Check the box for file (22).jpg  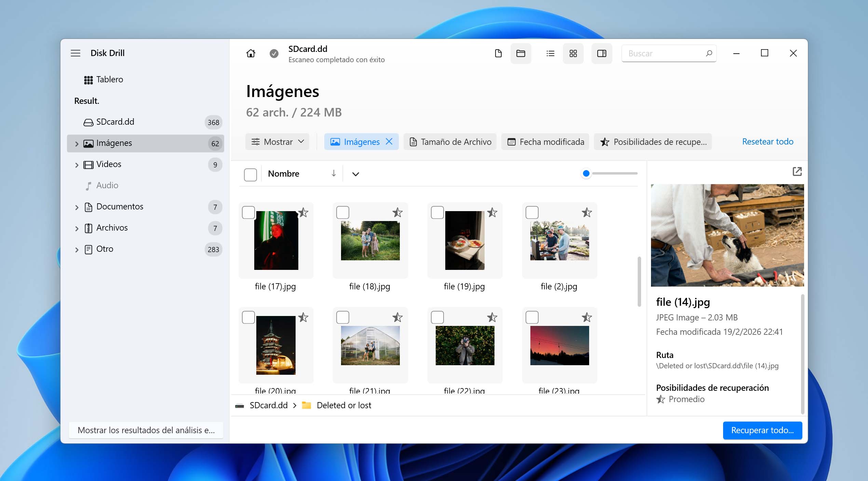coord(437,317)
